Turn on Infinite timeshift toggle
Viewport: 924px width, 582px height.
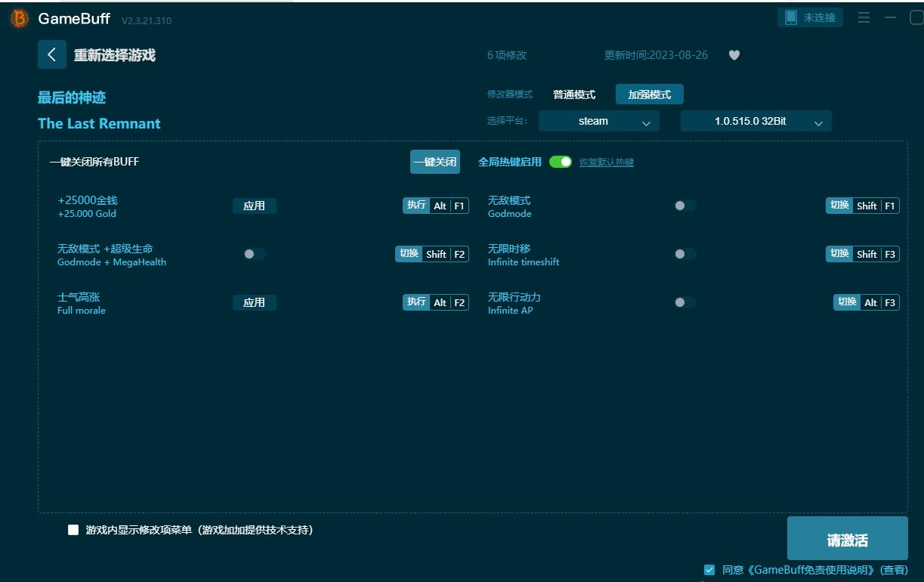(685, 254)
